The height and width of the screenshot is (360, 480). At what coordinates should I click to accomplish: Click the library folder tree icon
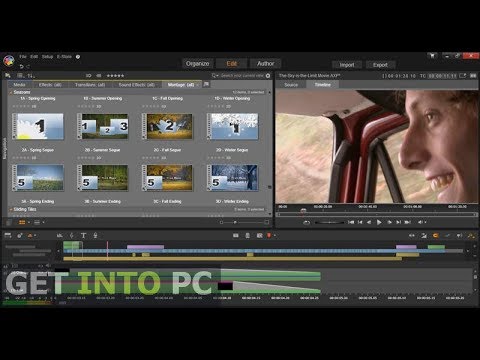(x=8, y=76)
